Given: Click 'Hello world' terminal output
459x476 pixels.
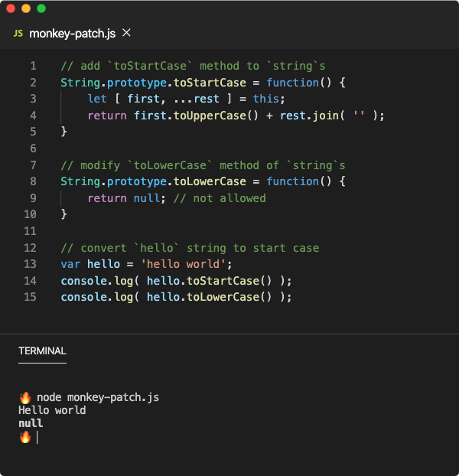Looking at the screenshot, I should coord(52,410).
